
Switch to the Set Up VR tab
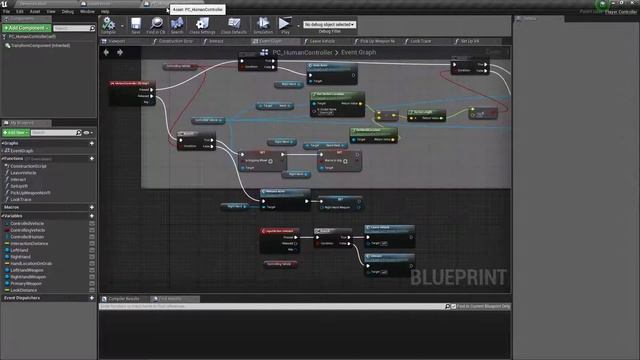coord(469,41)
